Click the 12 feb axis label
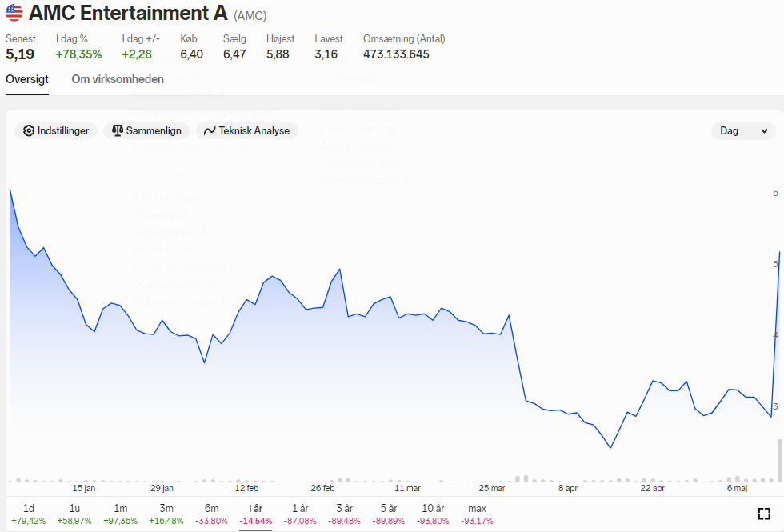This screenshot has height=532, width=784. tap(246, 488)
